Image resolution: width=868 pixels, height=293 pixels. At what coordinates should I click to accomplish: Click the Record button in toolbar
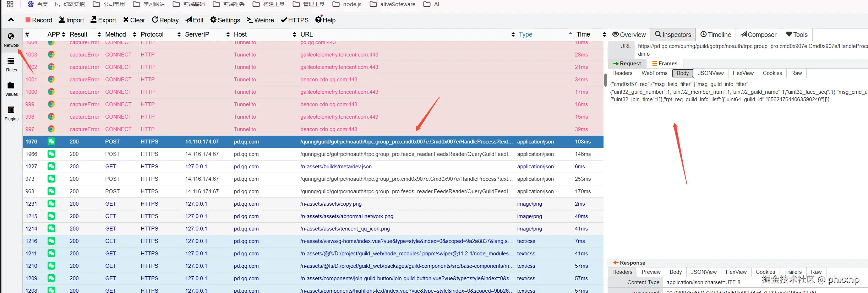[39, 20]
